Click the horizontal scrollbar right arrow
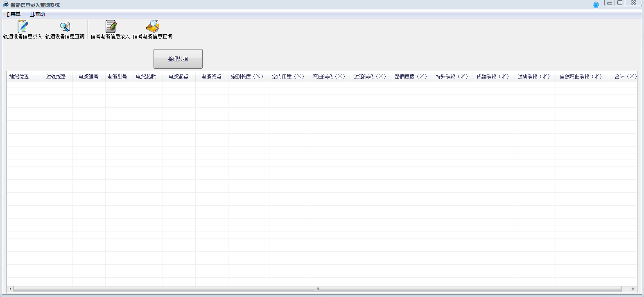Viewport: 644px width, 297px height. 633,289
